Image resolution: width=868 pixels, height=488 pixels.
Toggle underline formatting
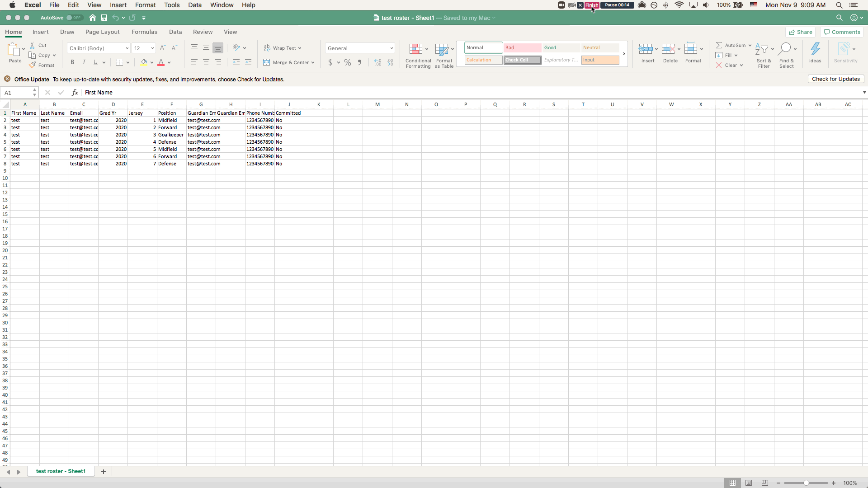point(95,62)
